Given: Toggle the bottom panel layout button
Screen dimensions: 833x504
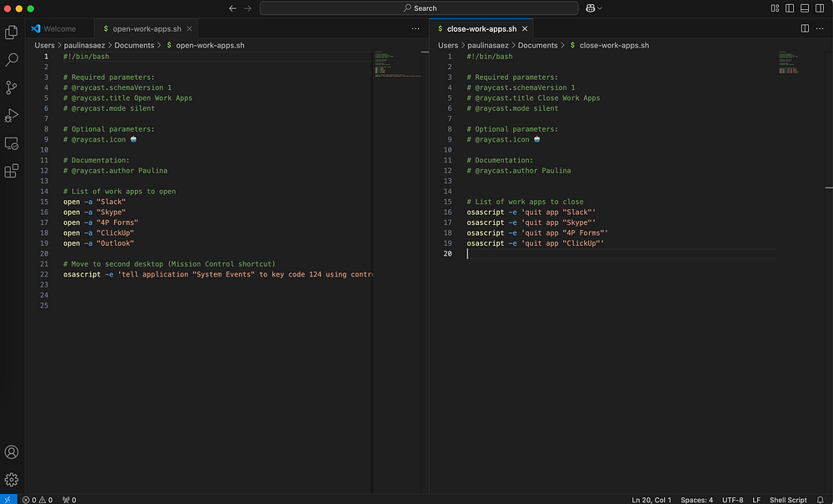Looking at the screenshot, I should pyautogui.click(x=803, y=8).
